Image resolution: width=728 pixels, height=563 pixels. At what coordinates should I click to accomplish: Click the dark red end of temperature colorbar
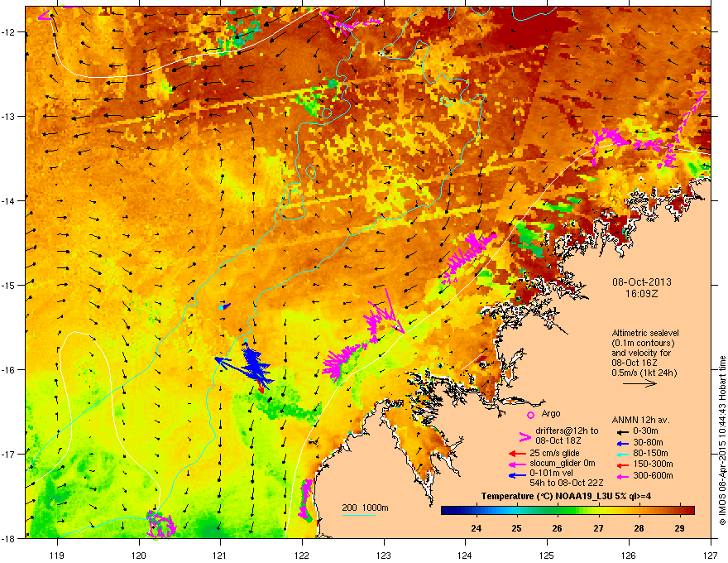pos(691,511)
